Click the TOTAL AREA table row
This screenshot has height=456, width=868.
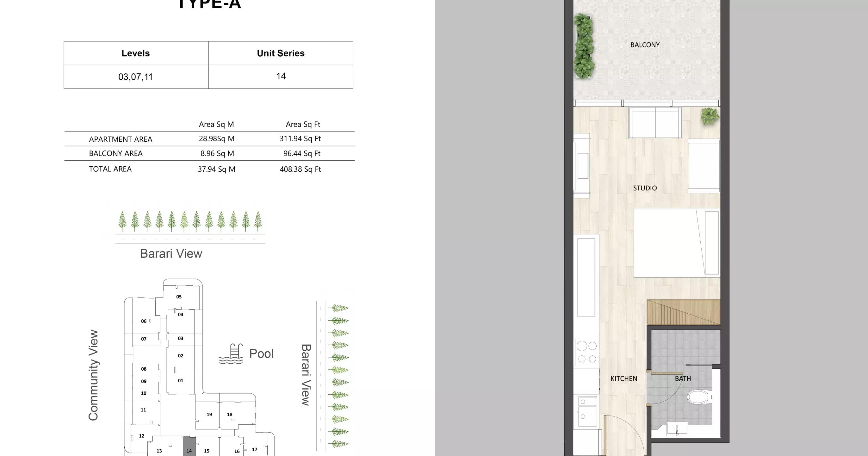pyautogui.click(x=110, y=169)
